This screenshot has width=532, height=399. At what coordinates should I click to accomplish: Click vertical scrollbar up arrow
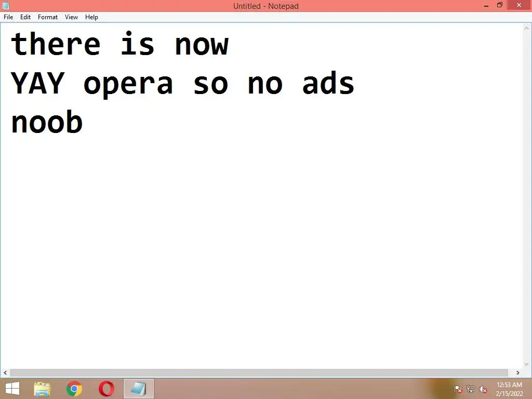pyautogui.click(x=527, y=28)
